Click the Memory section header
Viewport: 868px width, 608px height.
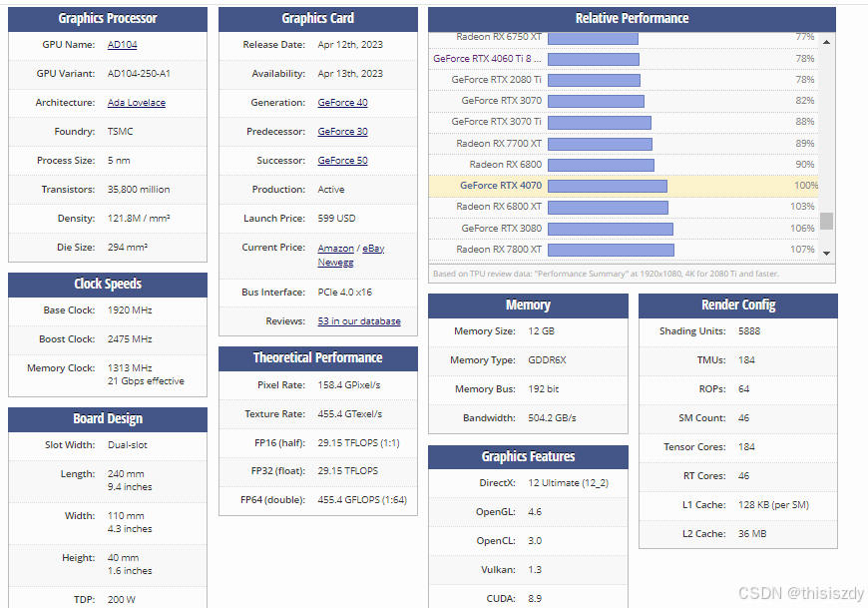(x=528, y=305)
